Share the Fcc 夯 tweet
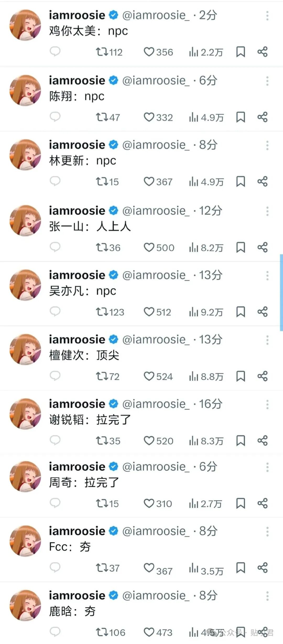Image resolution: width=283 pixels, height=644 pixels. 262,568
